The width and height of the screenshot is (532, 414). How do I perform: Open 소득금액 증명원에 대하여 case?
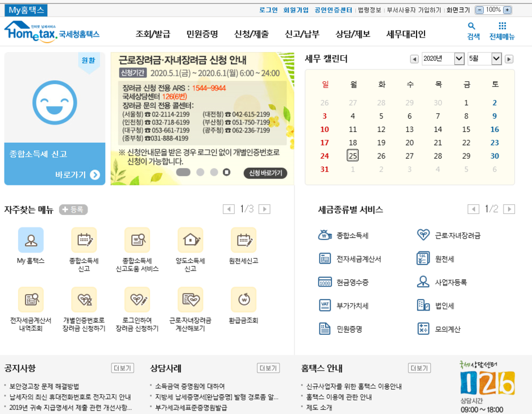190,386
